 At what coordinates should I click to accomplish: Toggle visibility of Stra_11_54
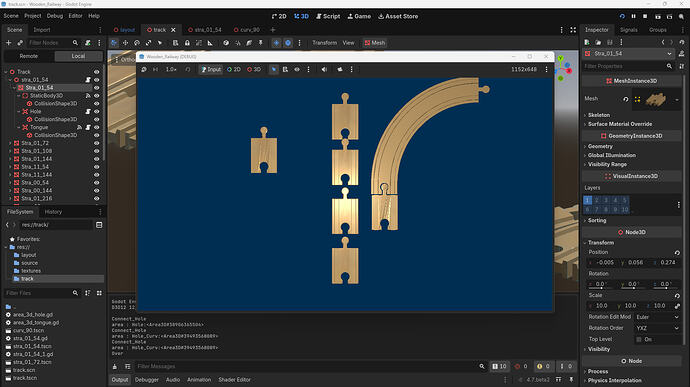[x=96, y=167]
